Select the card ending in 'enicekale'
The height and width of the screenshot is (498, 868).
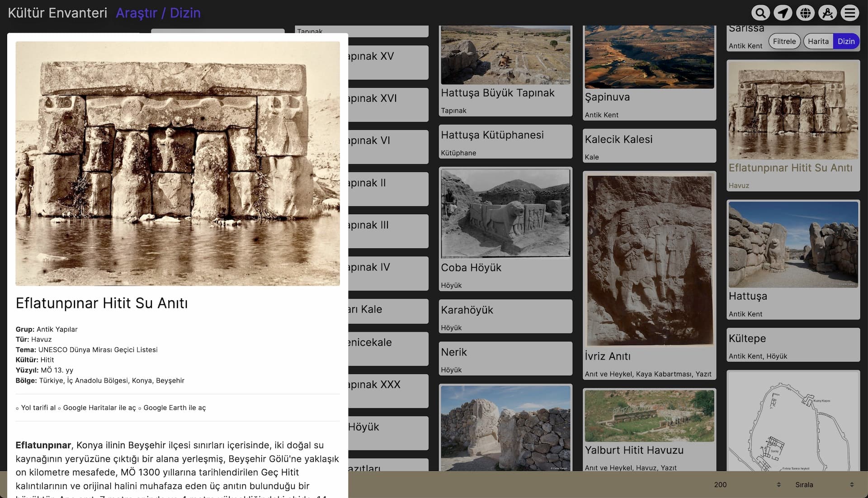(388, 349)
